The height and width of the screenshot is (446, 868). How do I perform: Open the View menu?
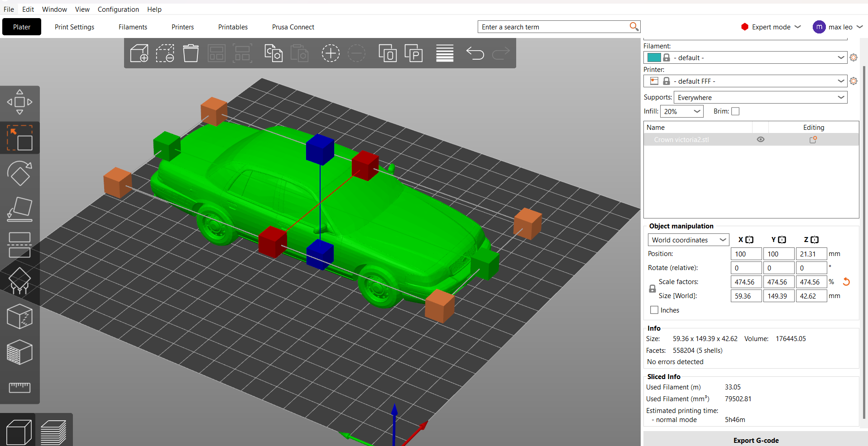(x=82, y=9)
